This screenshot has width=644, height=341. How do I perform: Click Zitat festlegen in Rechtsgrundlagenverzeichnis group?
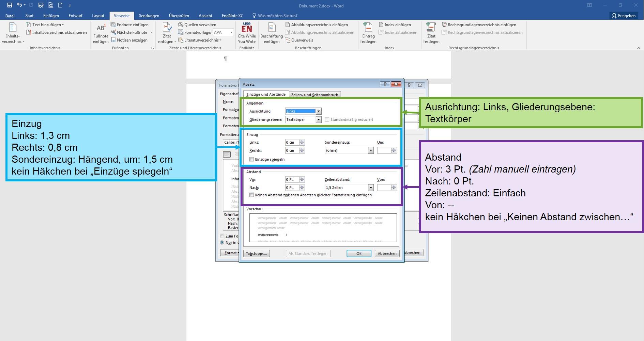point(431,33)
